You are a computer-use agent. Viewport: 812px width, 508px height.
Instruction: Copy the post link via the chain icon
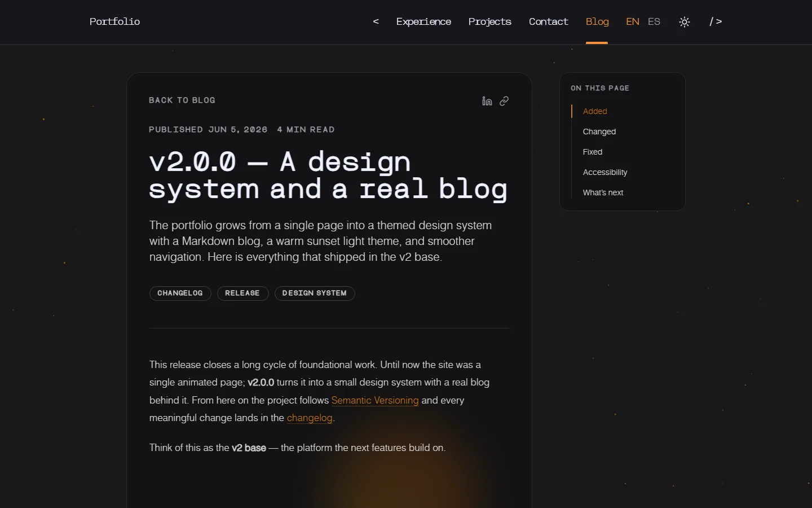[x=504, y=101]
